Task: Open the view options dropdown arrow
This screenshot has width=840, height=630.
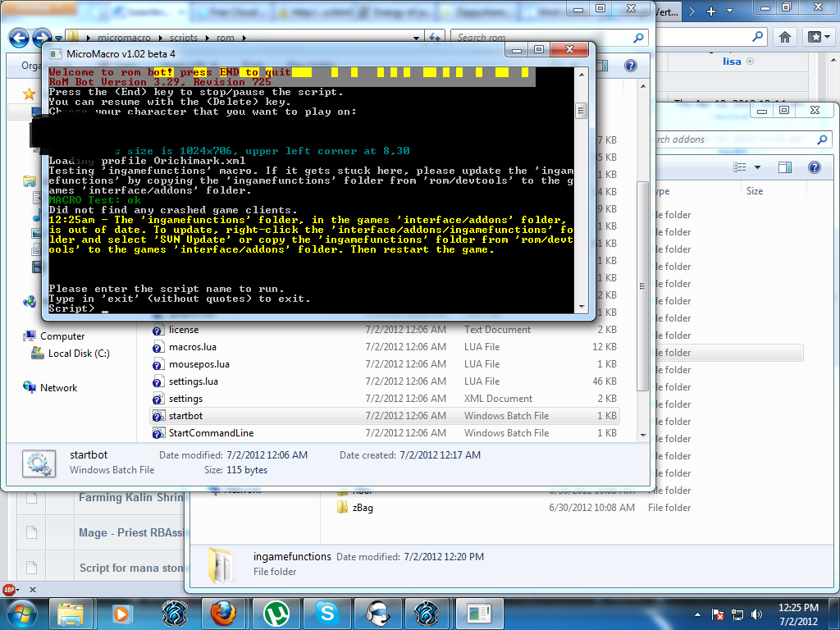Action: [x=758, y=167]
